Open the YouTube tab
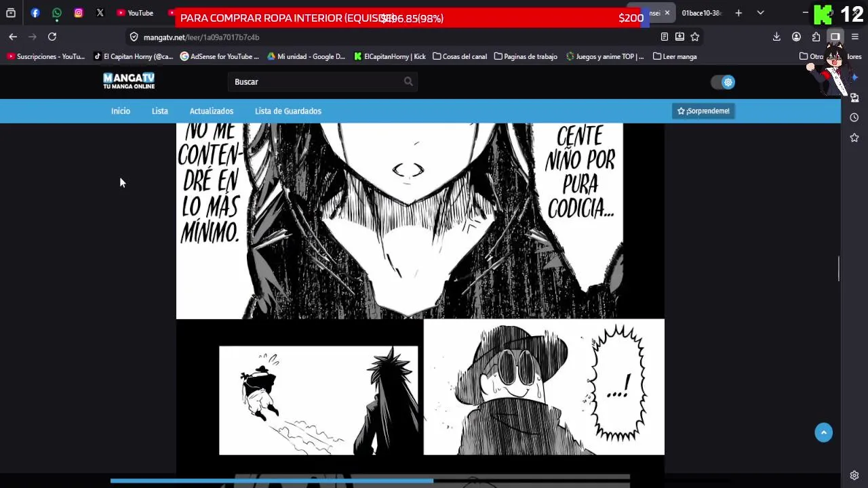Screen dimensions: 868x488 pyautogui.click(x=136, y=13)
